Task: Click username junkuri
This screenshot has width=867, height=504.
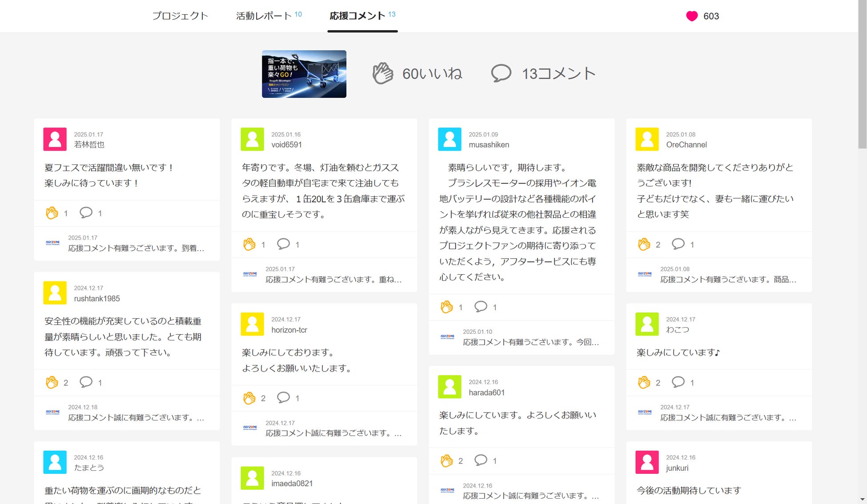Action: coord(677,468)
